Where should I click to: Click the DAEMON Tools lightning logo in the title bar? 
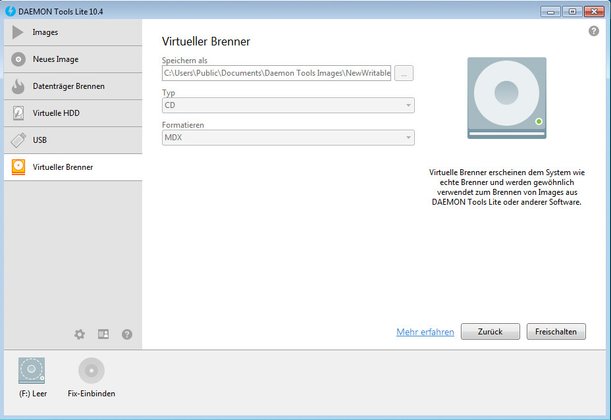(x=11, y=11)
